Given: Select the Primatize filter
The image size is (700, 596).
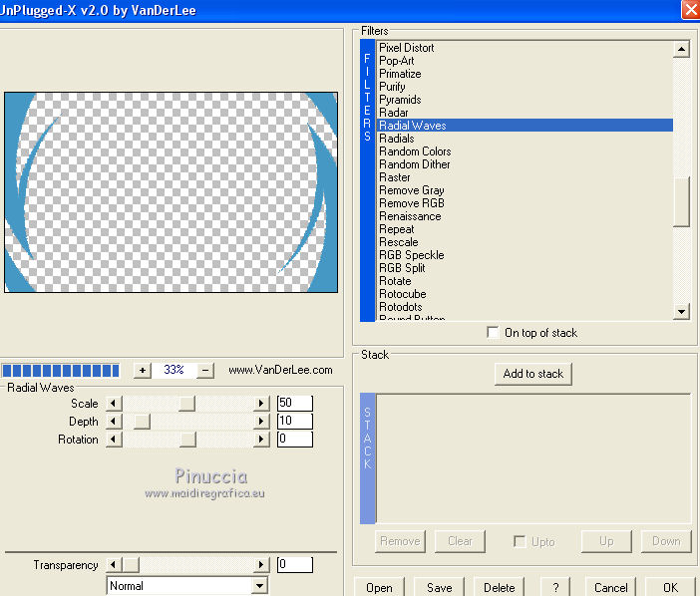Looking at the screenshot, I should 525,74.
